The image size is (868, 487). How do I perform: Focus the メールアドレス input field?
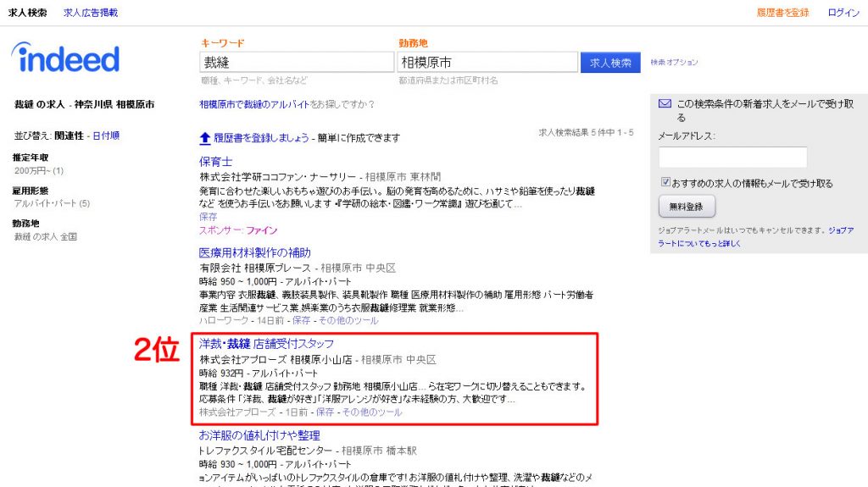pyautogui.click(x=732, y=158)
